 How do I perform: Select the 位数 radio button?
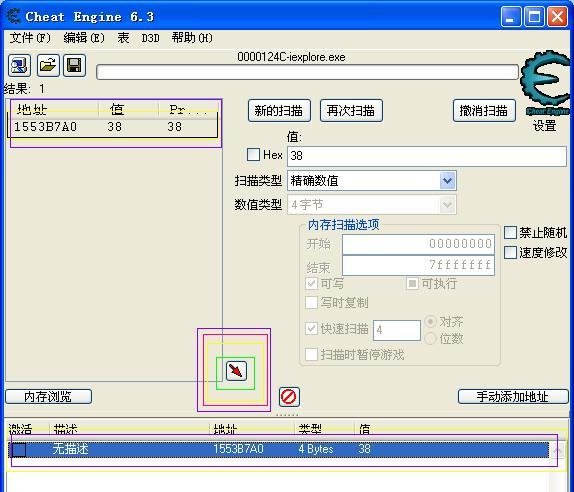pos(430,338)
